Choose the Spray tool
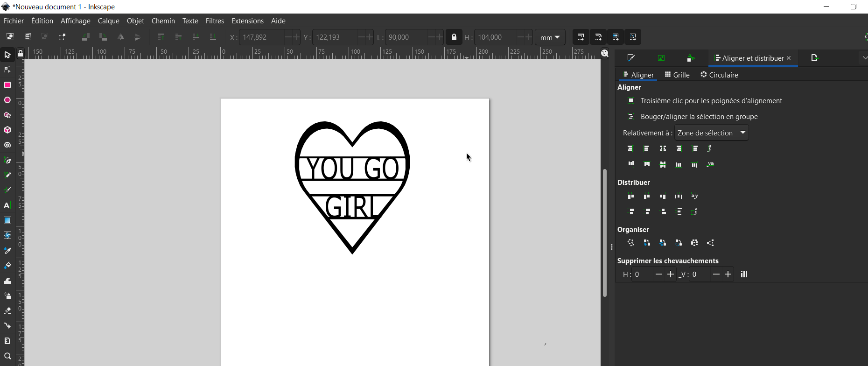The height and width of the screenshot is (366, 868). 7,296
